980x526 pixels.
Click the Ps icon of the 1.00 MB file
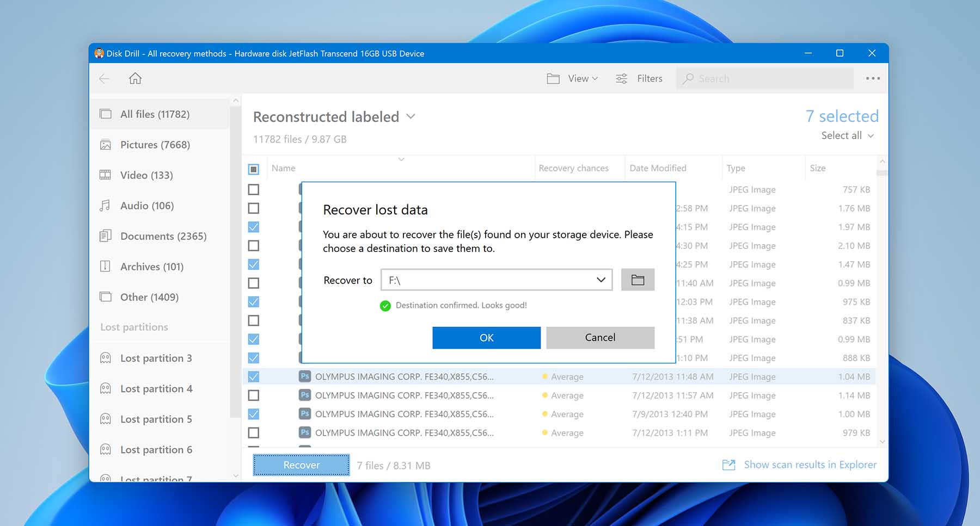(305, 414)
